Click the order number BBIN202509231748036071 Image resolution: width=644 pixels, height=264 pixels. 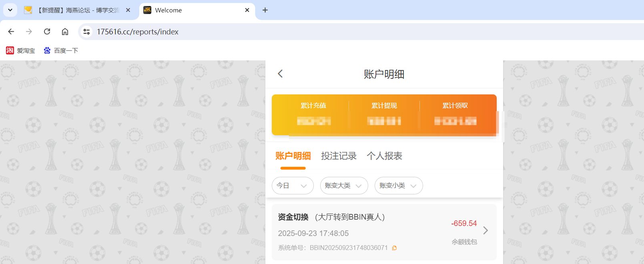coord(349,248)
